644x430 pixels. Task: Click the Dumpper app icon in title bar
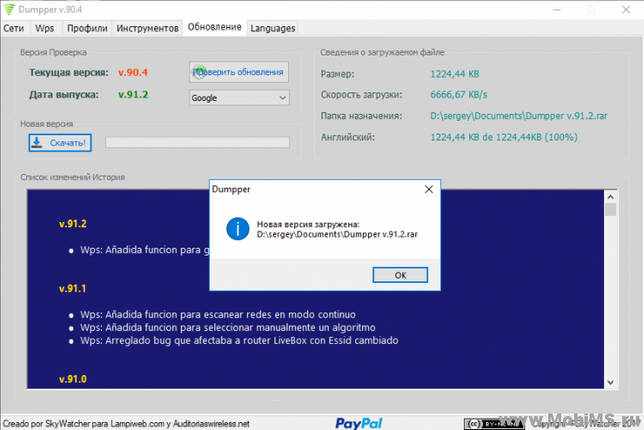click(x=9, y=9)
